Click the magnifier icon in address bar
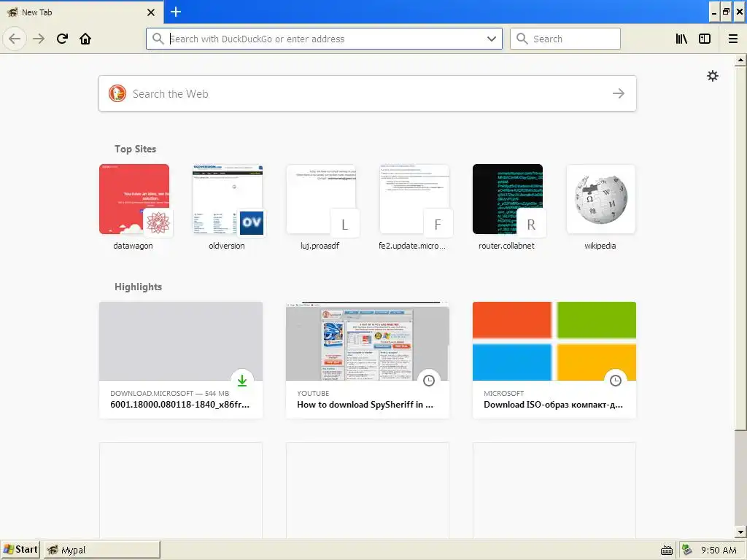Screen dimensions: 747x560 pyautogui.click(x=158, y=39)
